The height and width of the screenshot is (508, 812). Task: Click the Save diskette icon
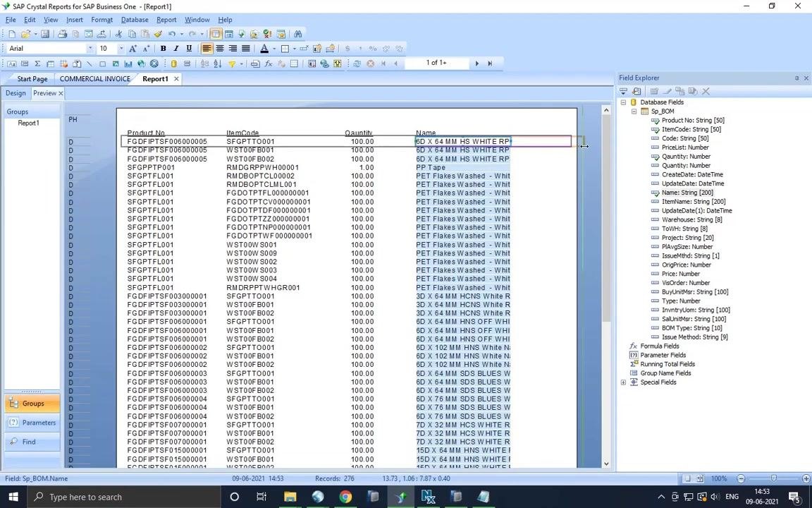(x=45, y=34)
